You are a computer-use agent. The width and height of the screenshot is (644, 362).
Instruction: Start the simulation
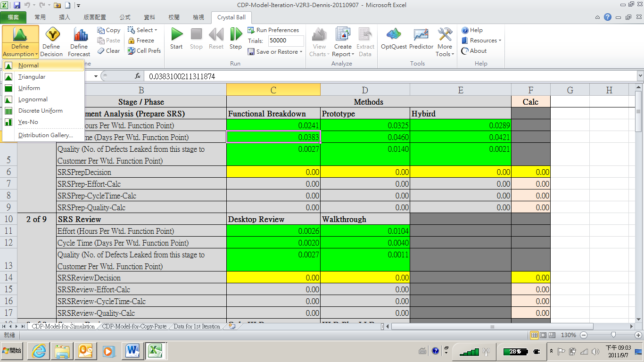click(x=176, y=39)
